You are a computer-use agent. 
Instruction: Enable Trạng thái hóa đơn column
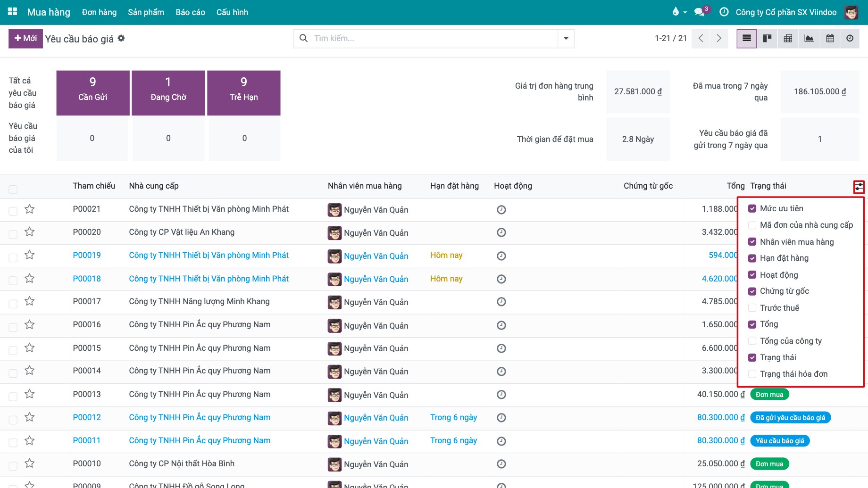(x=752, y=373)
